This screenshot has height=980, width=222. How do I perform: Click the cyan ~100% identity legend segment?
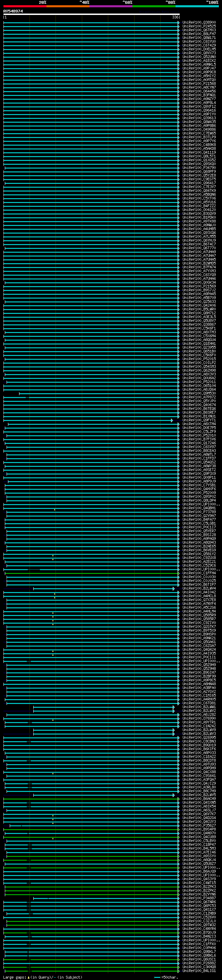(x=197, y=6)
